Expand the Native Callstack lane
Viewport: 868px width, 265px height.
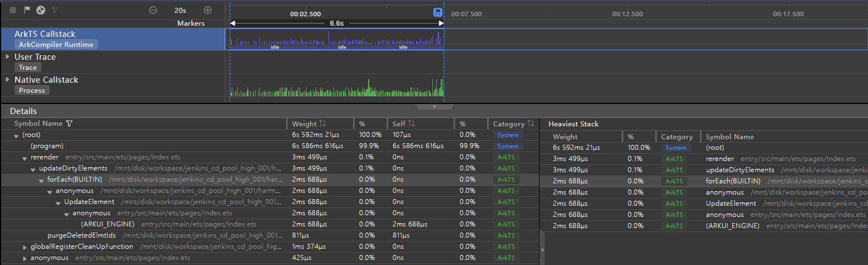(7, 79)
